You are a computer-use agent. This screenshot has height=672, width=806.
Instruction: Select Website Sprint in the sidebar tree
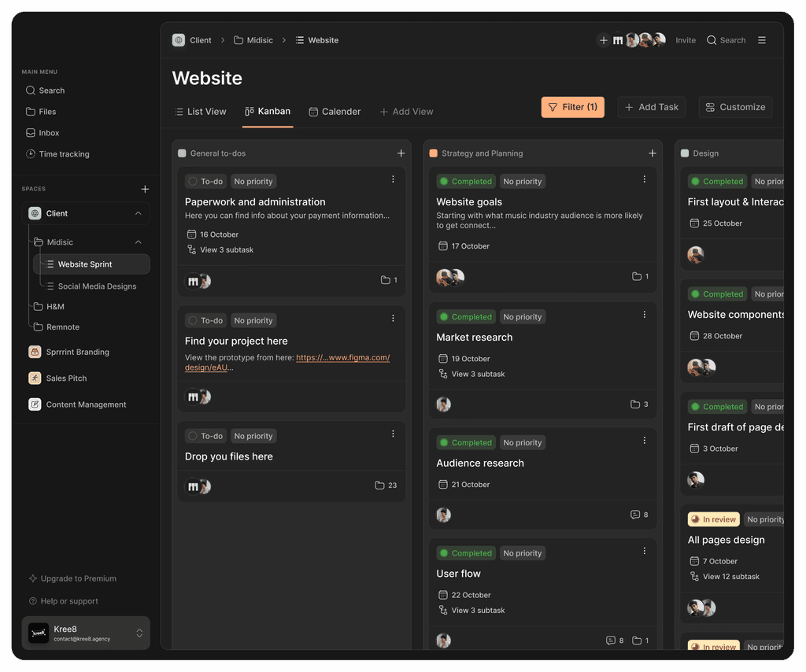(91, 264)
